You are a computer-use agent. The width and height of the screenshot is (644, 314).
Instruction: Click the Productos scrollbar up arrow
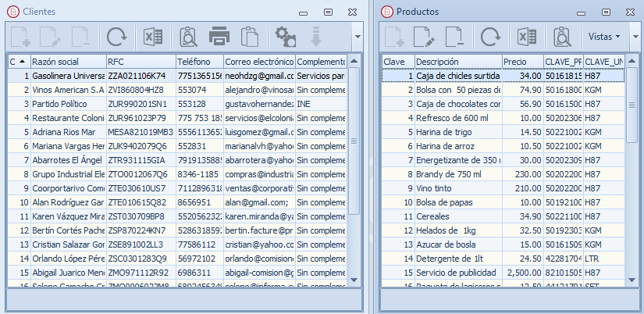(x=632, y=62)
